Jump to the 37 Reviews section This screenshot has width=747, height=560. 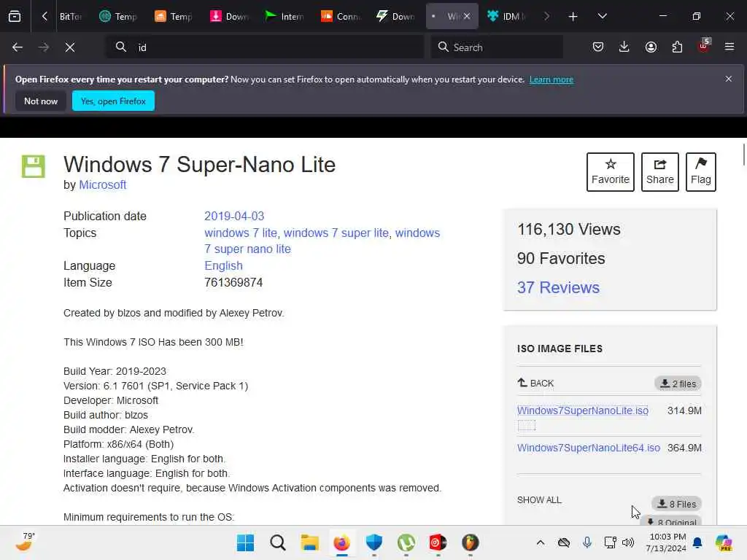point(558,287)
